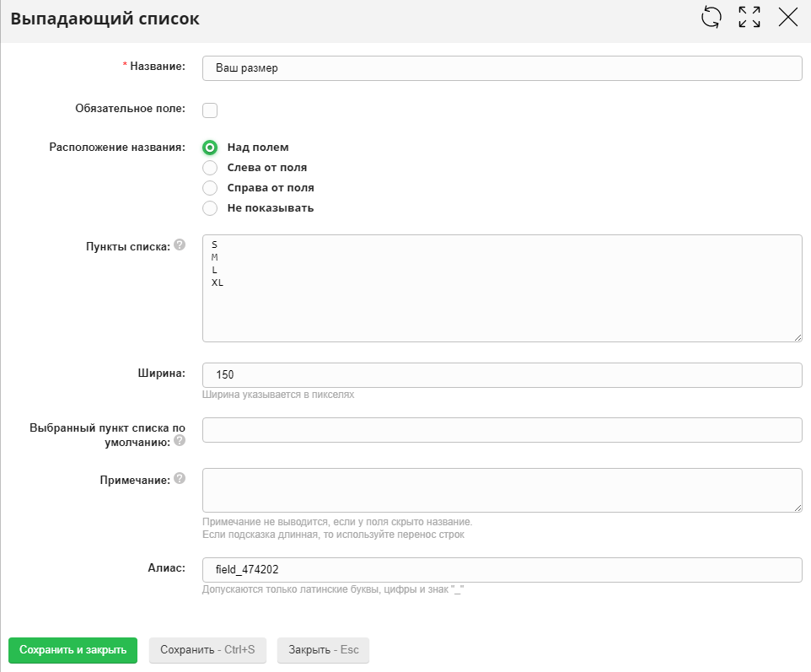The image size is (811, 672).
Task: Click the refresh icon in the dialog header
Action: click(x=712, y=18)
